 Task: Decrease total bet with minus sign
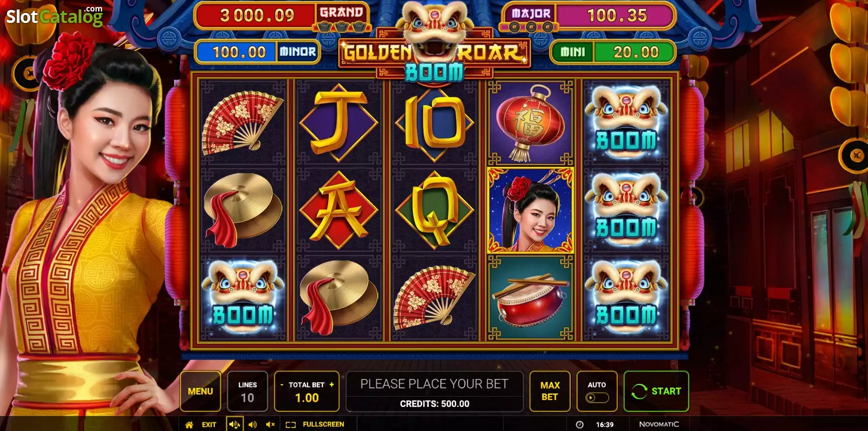click(x=282, y=385)
